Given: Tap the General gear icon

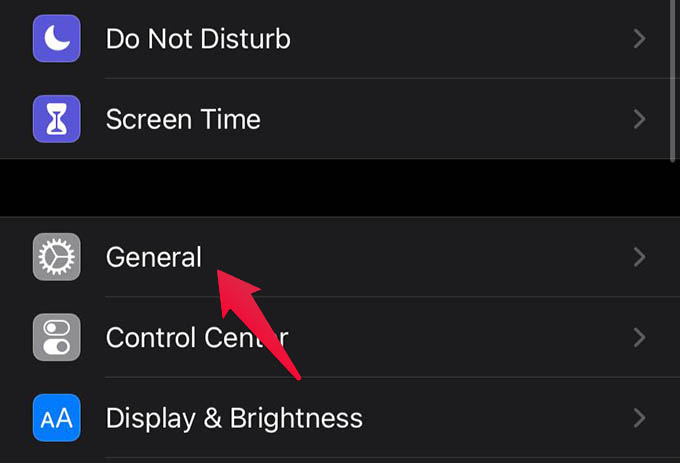Looking at the screenshot, I should (56, 257).
